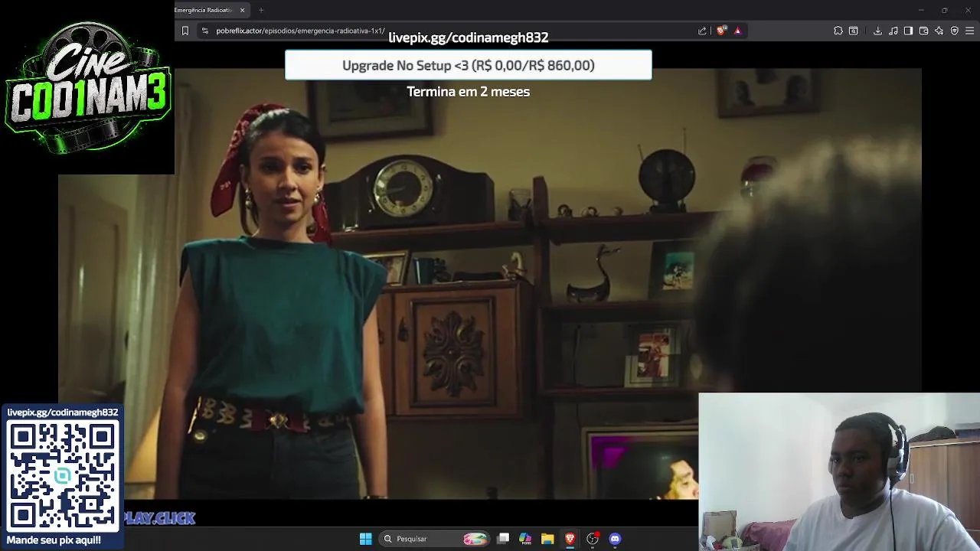This screenshot has width=980, height=551.
Task: Open Microsoft 365 Copilot taskbar icon
Action: 525,539
